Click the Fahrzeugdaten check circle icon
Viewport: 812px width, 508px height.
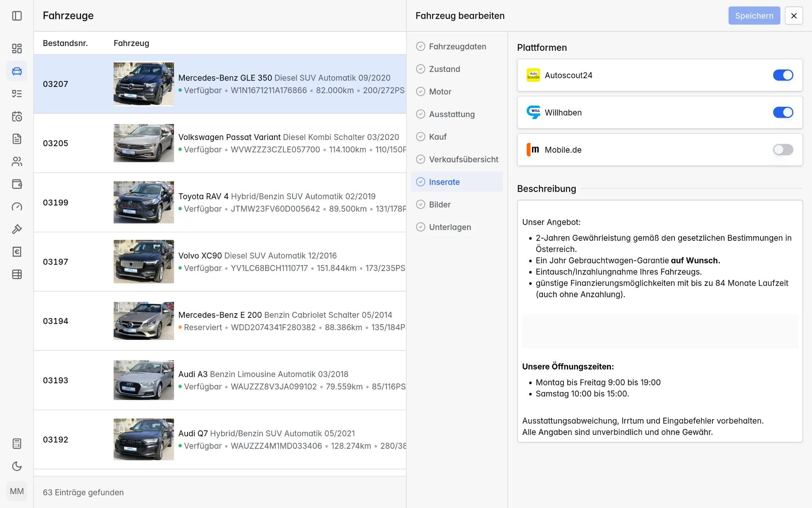[420, 46]
